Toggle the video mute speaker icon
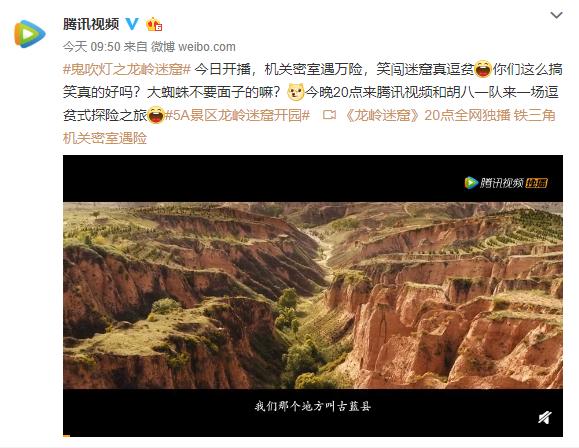This screenshot has width=579, height=448. [545, 418]
